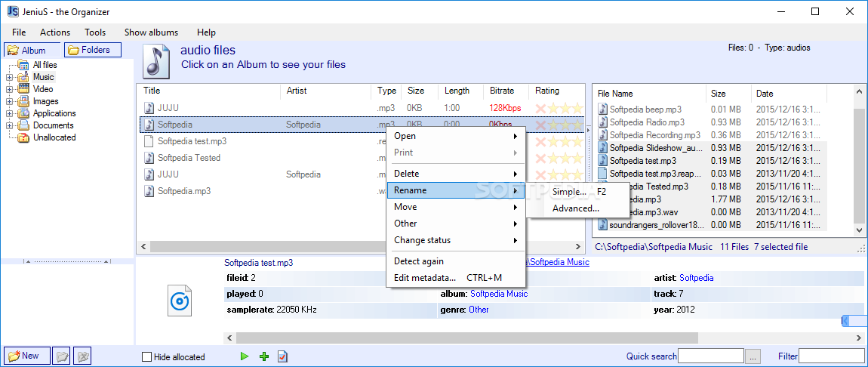Select the Documents album icon
Image resolution: width=868 pixels, height=367 pixels.
point(23,125)
